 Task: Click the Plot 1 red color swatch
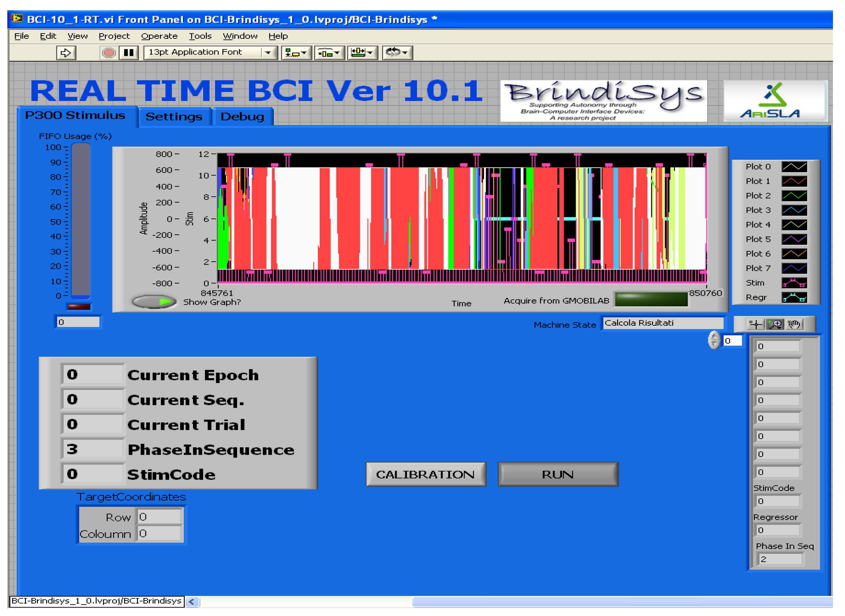click(794, 181)
